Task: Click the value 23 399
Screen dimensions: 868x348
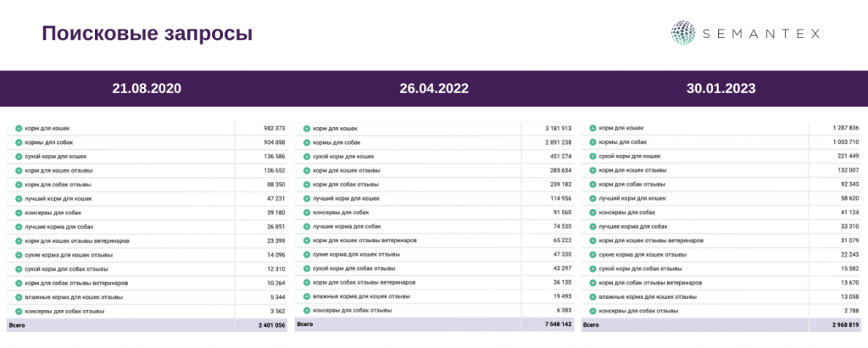Action: (276, 240)
